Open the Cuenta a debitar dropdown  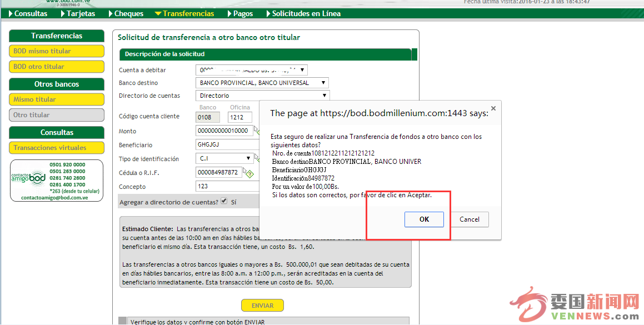tap(251, 70)
